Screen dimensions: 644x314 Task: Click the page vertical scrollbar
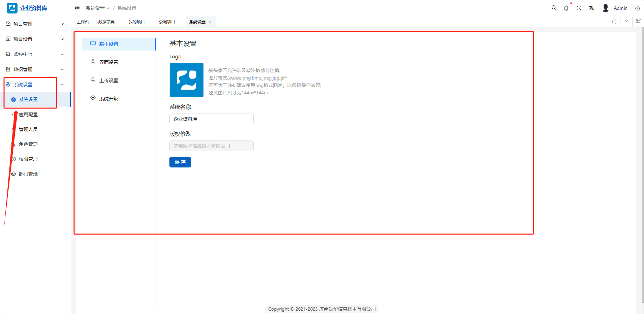(x=643, y=165)
